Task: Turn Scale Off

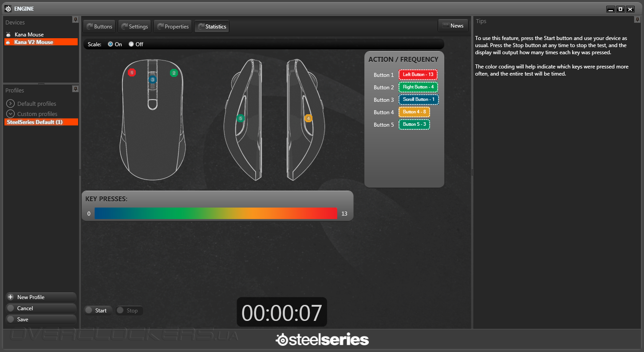Action: pos(131,44)
